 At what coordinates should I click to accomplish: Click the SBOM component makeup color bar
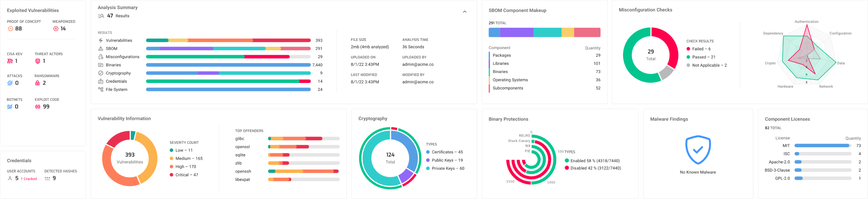coord(544,32)
